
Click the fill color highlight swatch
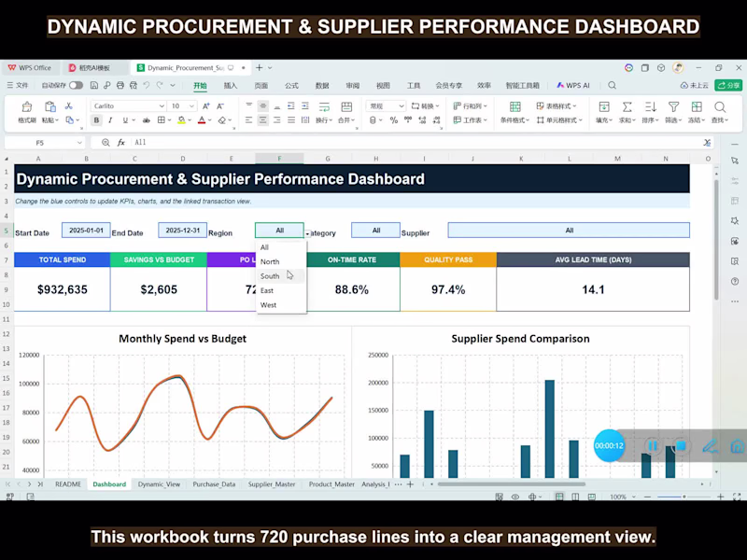tap(181, 120)
